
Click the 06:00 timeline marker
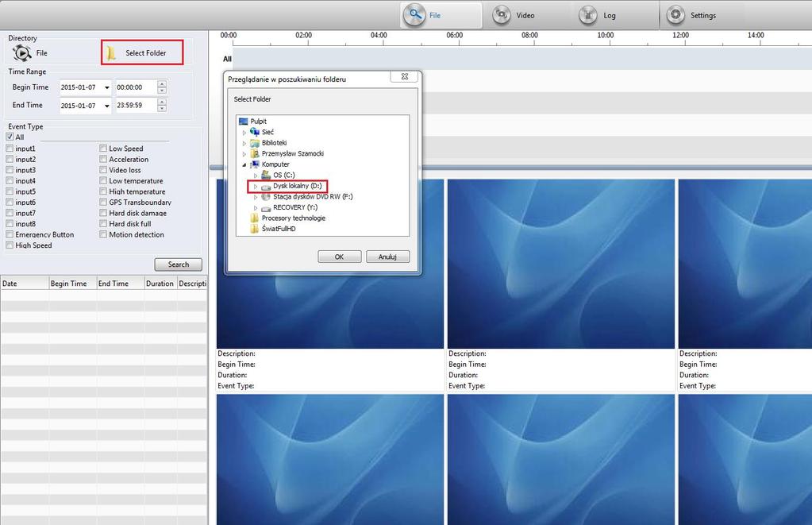click(454, 35)
